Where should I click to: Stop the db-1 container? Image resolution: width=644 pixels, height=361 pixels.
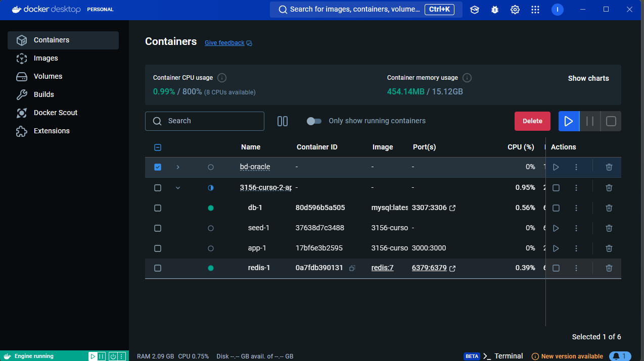pos(556,208)
